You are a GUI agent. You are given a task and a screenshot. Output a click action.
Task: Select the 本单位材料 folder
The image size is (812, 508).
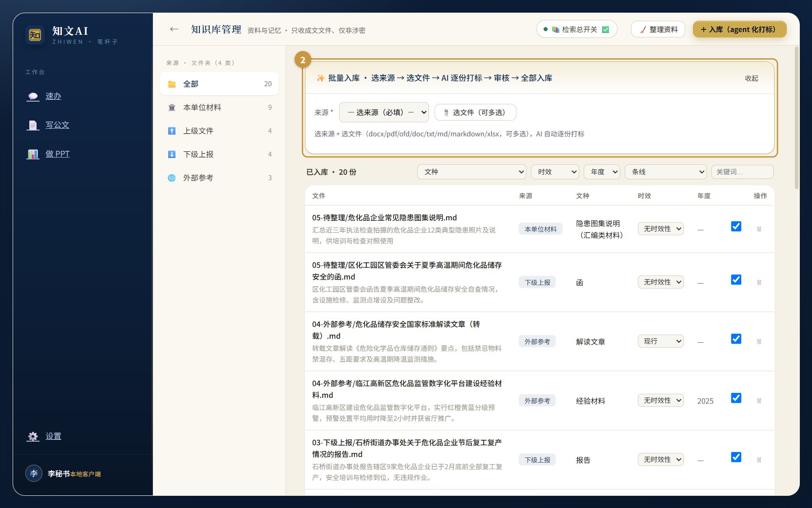pyautogui.click(x=219, y=107)
